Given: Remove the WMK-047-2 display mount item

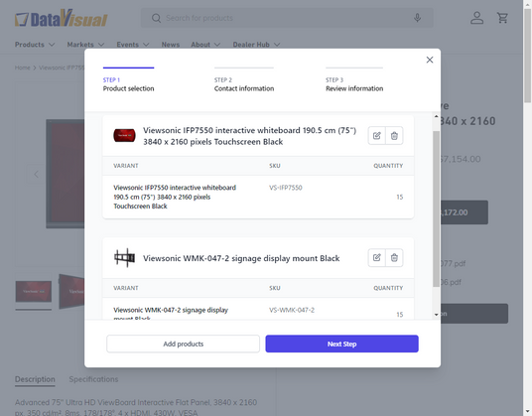Looking at the screenshot, I should (394, 257).
